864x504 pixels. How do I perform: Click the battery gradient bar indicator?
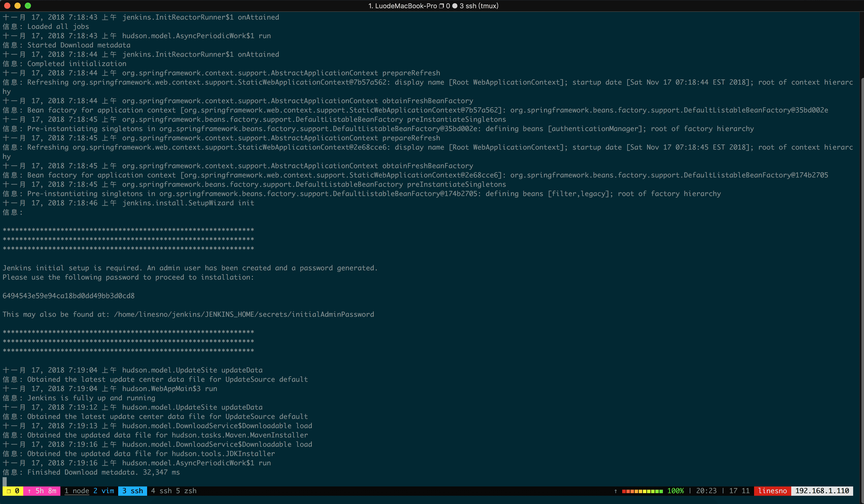(x=642, y=491)
